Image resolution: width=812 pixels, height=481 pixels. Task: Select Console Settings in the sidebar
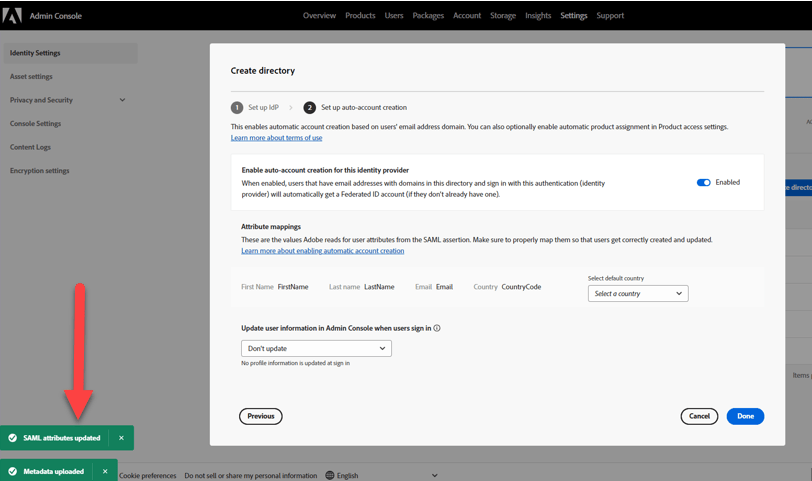(36, 124)
